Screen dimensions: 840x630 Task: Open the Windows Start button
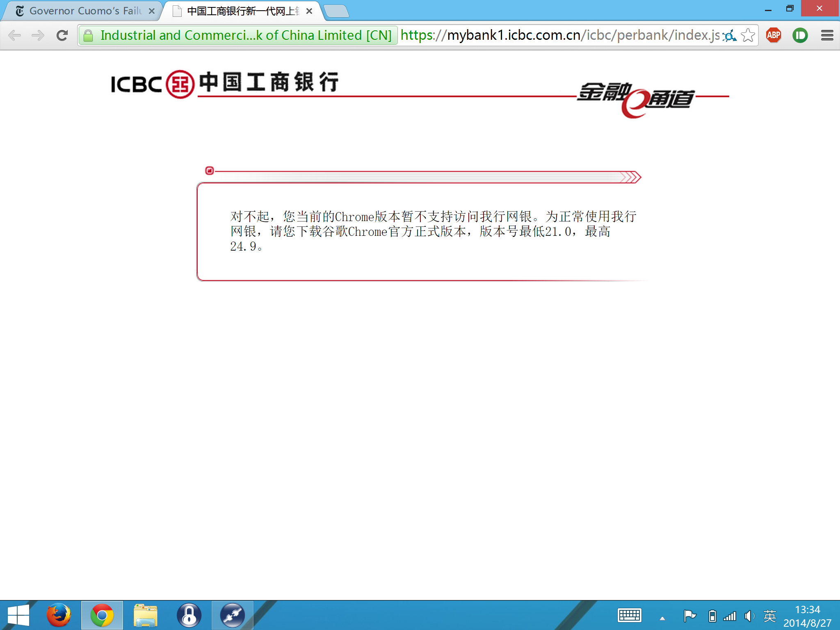[18, 615]
